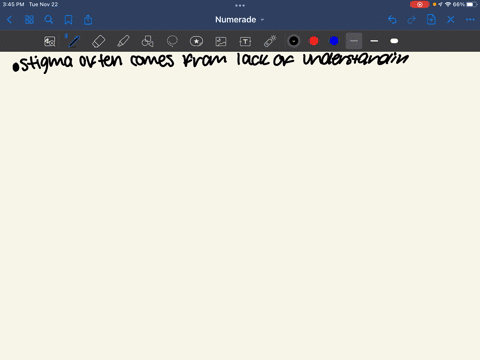Image resolution: width=480 pixels, height=360 pixels.
Task: Select the medium stroke width
Action: tap(374, 41)
